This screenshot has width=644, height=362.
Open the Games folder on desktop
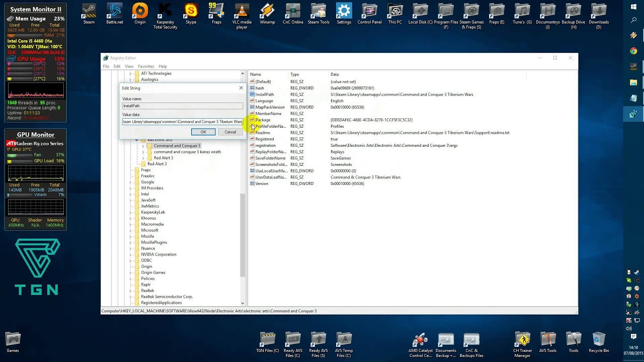(x=13, y=342)
